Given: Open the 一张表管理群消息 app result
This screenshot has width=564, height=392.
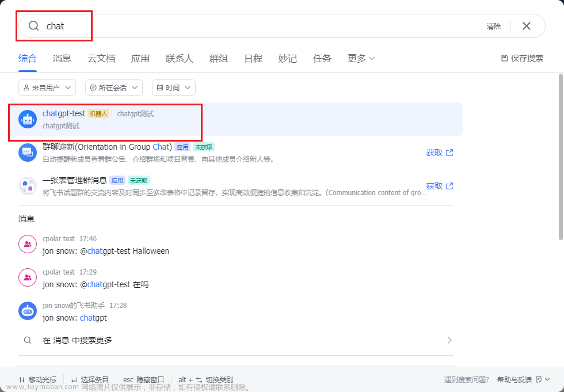Looking at the screenshot, I should [x=235, y=186].
